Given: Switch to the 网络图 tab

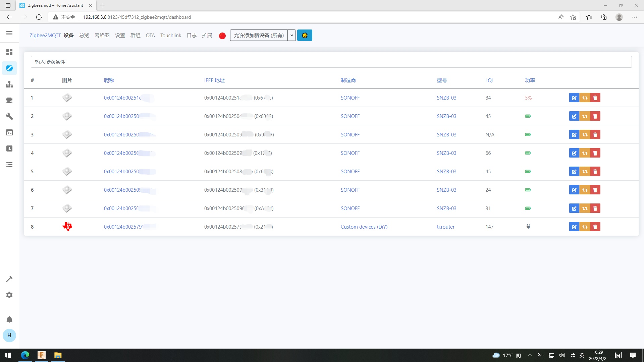Looking at the screenshot, I should pyautogui.click(x=102, y=36).
